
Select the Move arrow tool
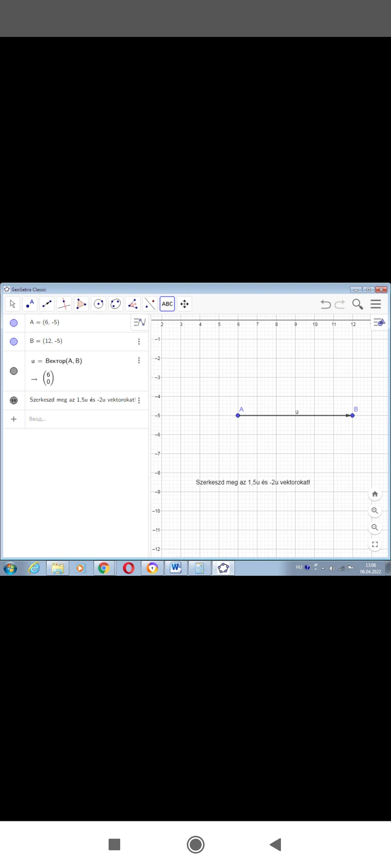click(x=12, y=304)
